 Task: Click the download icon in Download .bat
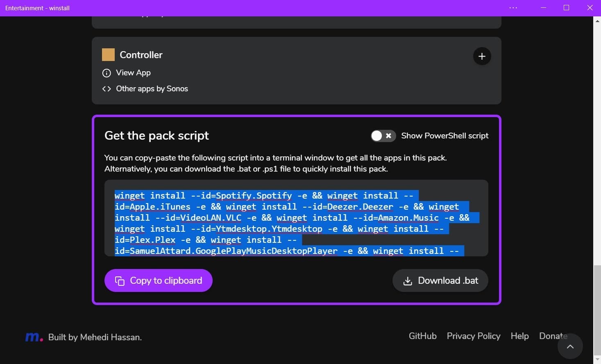pyautogui.click(x=408, y=281)
